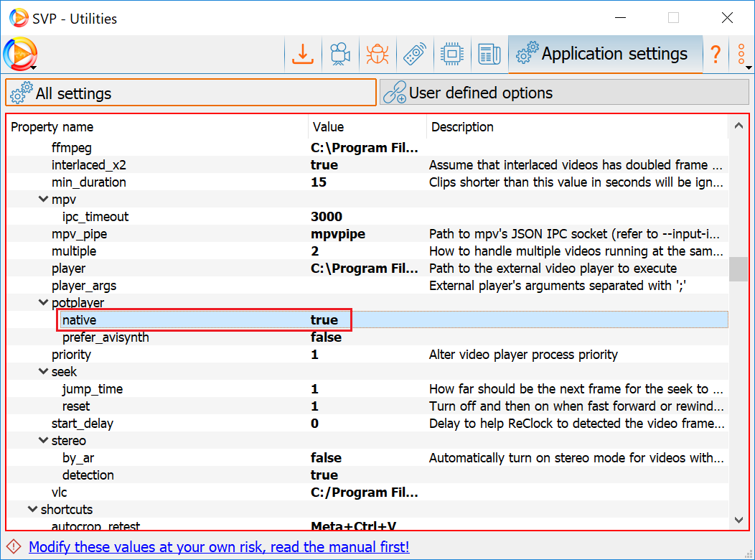Select the player property row

(367, 269)
